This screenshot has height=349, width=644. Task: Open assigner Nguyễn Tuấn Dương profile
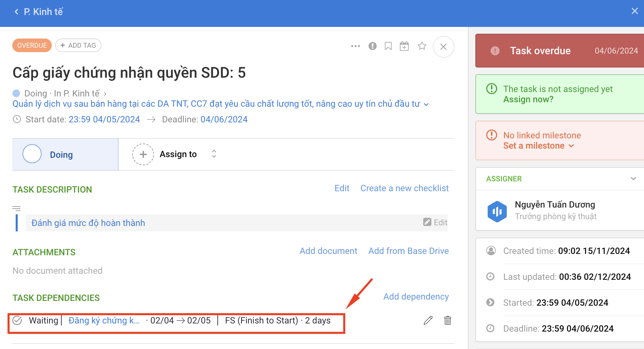pyautogui.click(x=555, y=204)
